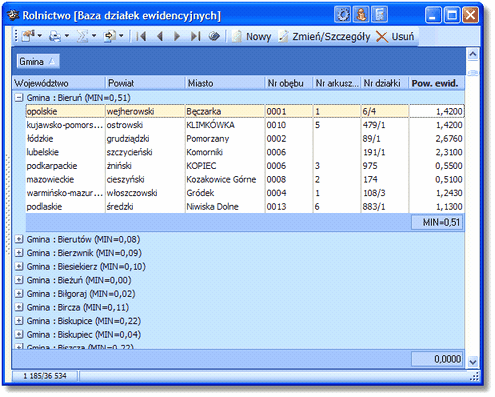Click the Nr obębu column header
The image size is (495, 397).
(x=289, y=83)
